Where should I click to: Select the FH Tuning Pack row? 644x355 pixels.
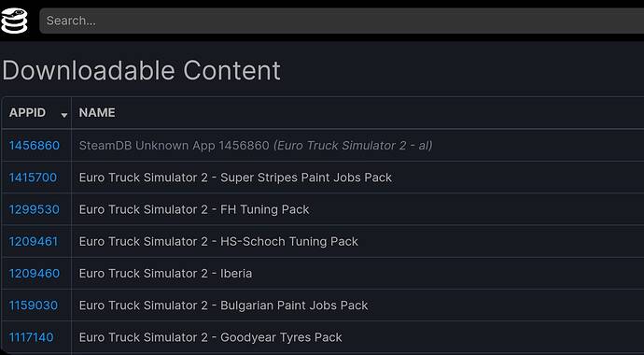(x=322, y=209)
